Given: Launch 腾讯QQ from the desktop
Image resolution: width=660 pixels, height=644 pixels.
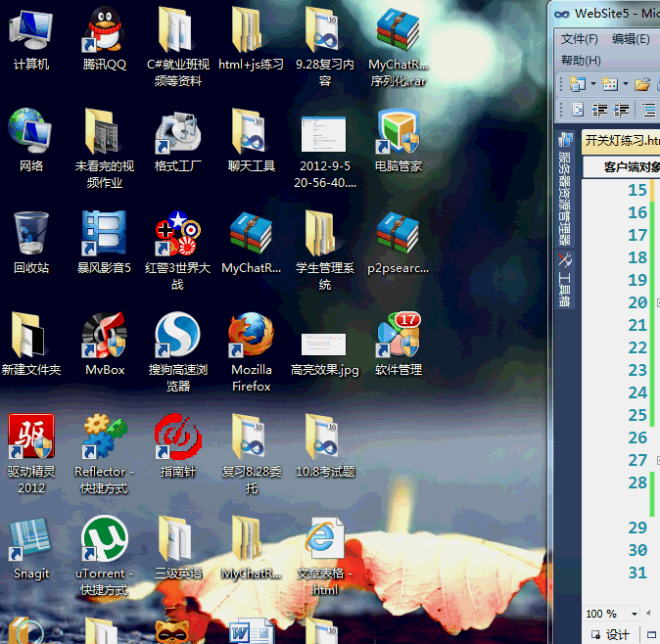Looking at the screenshot, I should [104, 41].
